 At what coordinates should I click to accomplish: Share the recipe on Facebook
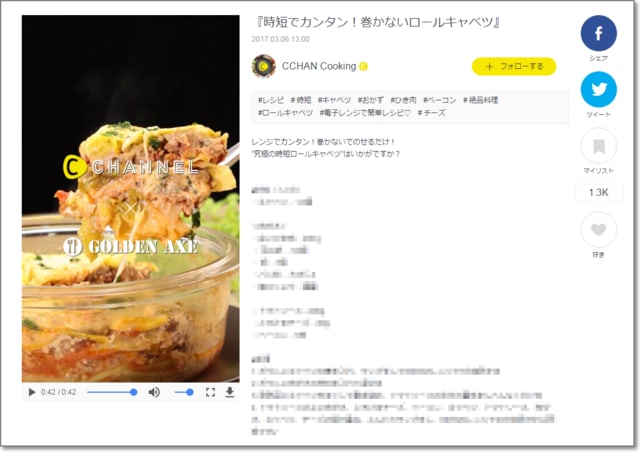pos(598,33)
